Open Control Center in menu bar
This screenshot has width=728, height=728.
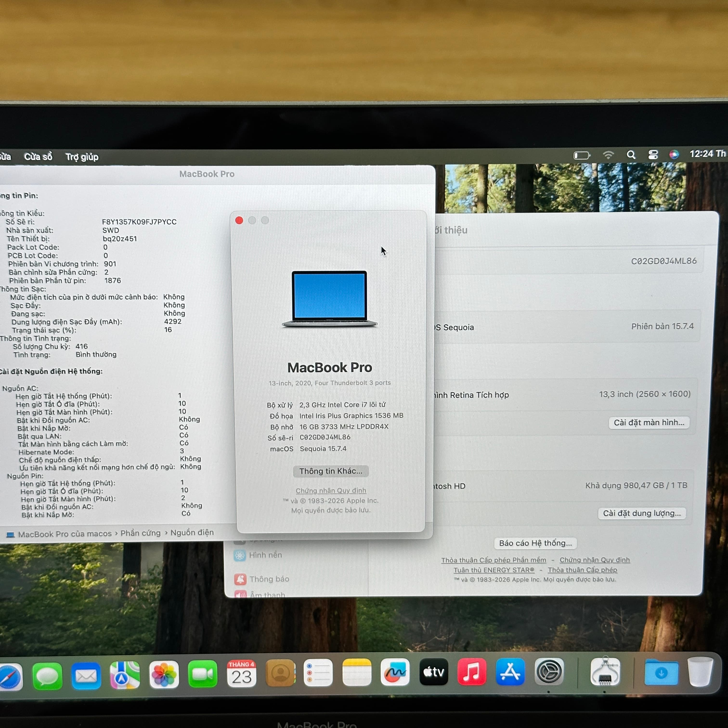653,155
